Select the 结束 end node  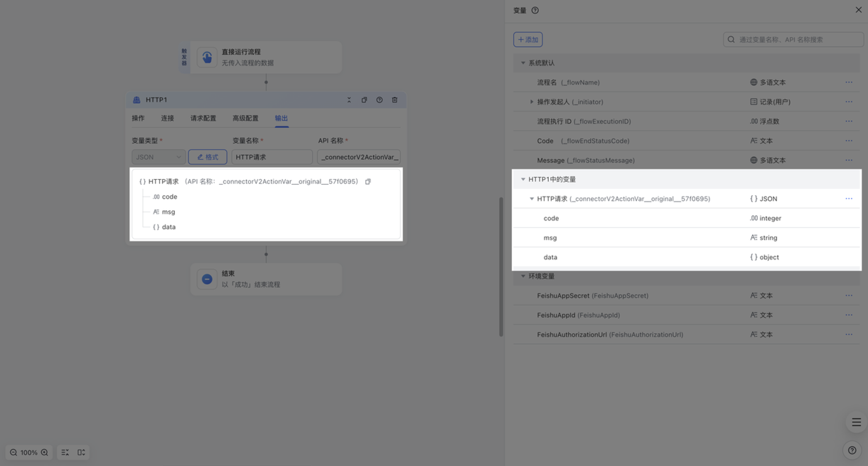point(266,279)
